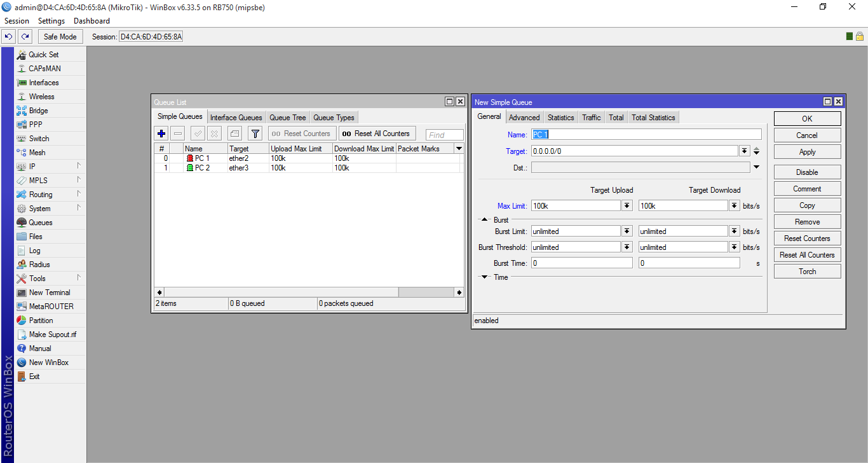Open CAPsMAN in sidebar
Viewport: 868px width, 463px height.
(x=44, y=69)
